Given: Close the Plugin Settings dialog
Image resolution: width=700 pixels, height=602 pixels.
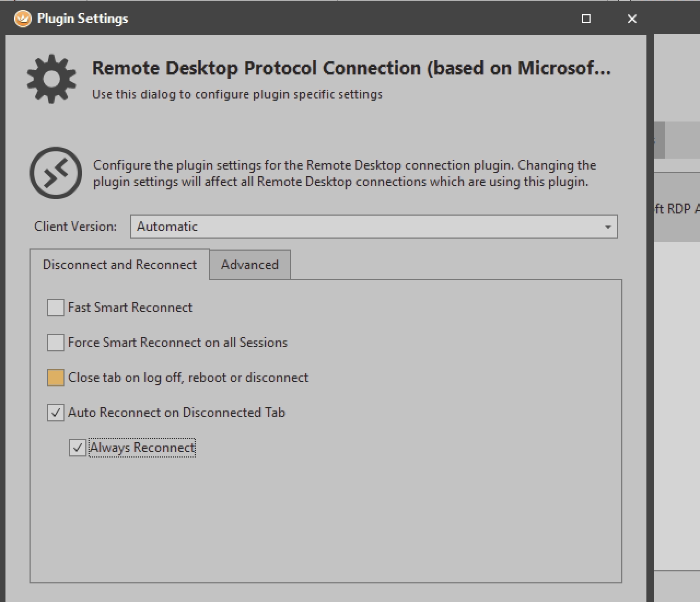Looking at the screenshot, I should point(632,19).
